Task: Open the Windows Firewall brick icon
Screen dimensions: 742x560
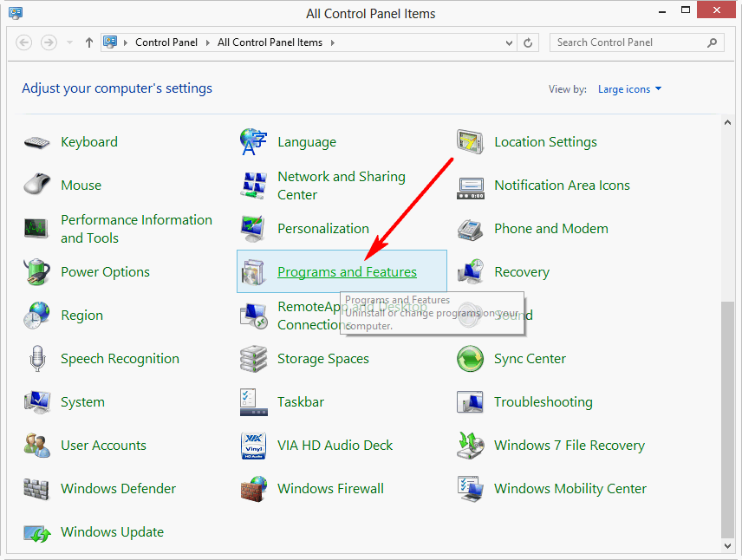Action: (254, 489)
